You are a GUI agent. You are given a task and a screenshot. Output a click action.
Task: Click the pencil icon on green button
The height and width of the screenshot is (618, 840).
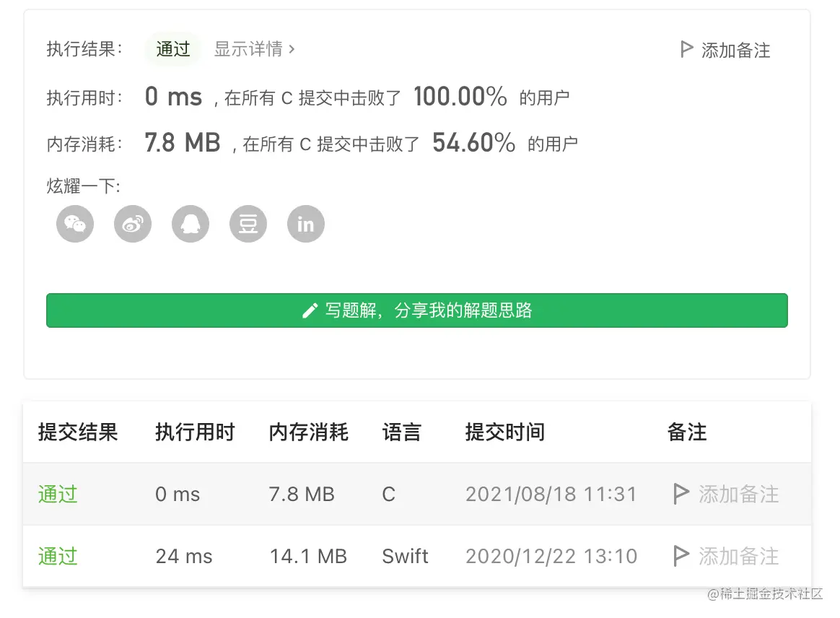[310, 311]
